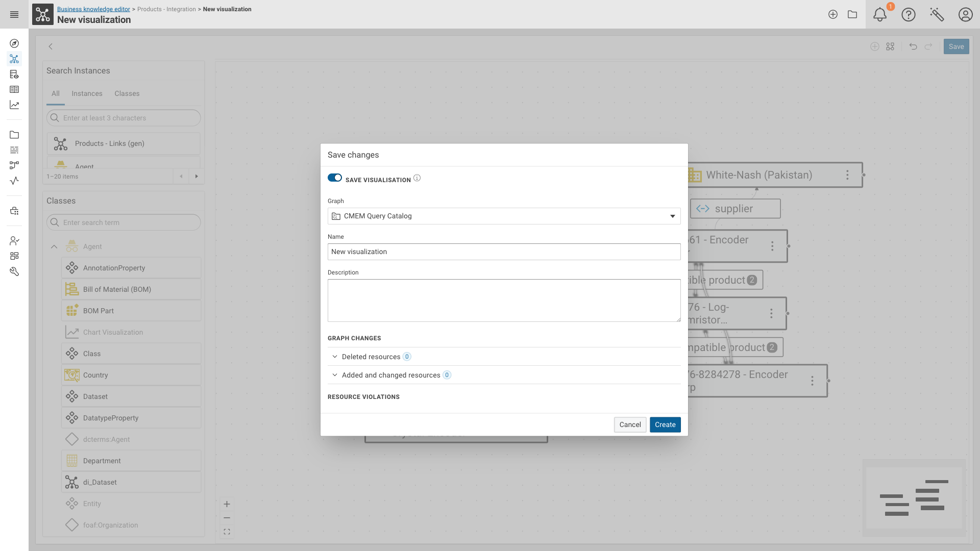Screen dimensions: 980x551
Task: Click the redo arrow in canvas toolbar
Action: (928, 46)
